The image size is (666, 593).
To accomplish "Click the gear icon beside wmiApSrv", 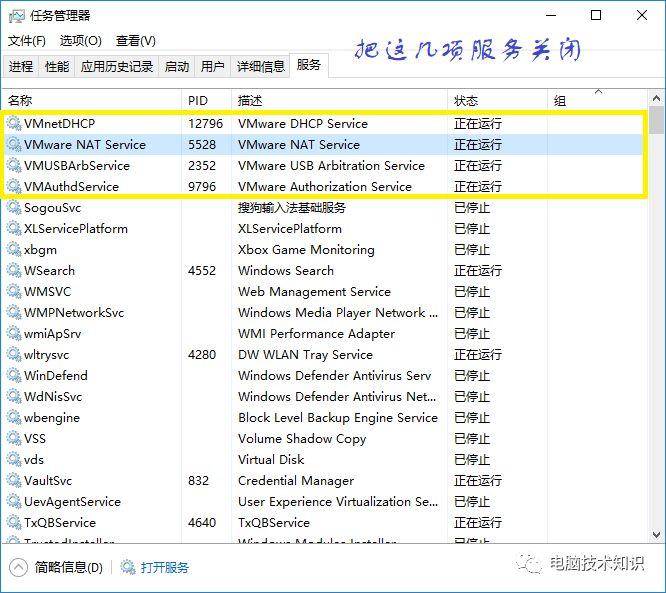I will [14, 333].
